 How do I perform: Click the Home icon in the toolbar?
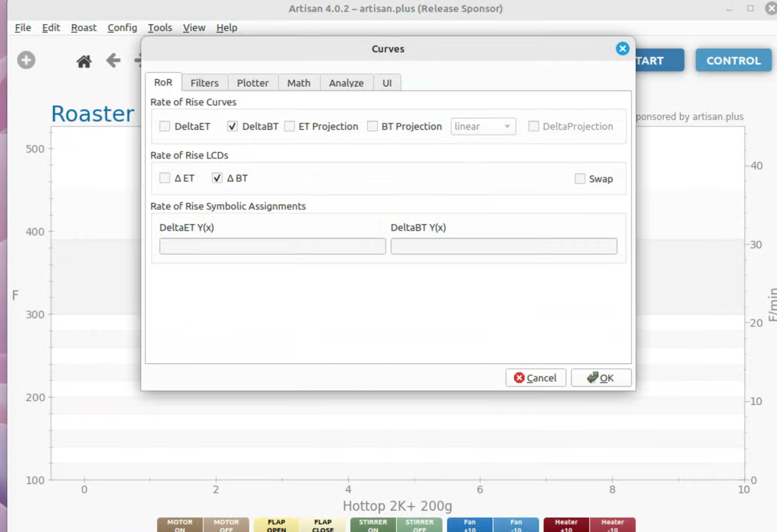[x=84, y=61]
